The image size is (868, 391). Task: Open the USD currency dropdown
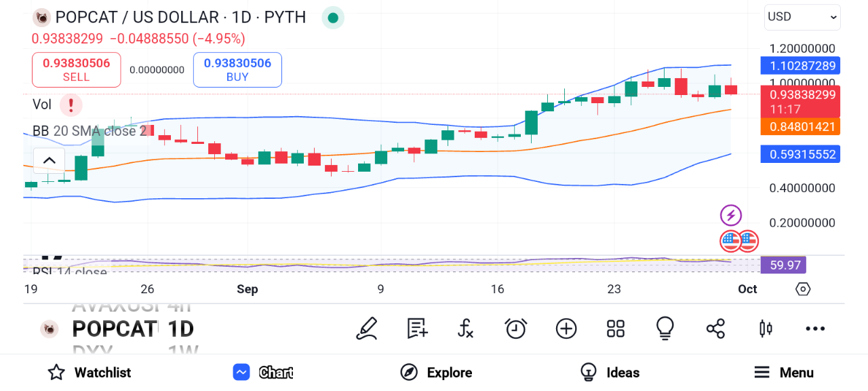(802, 17)
